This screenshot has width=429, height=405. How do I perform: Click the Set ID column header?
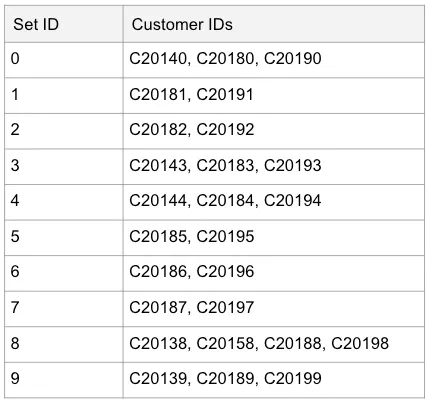64,24
